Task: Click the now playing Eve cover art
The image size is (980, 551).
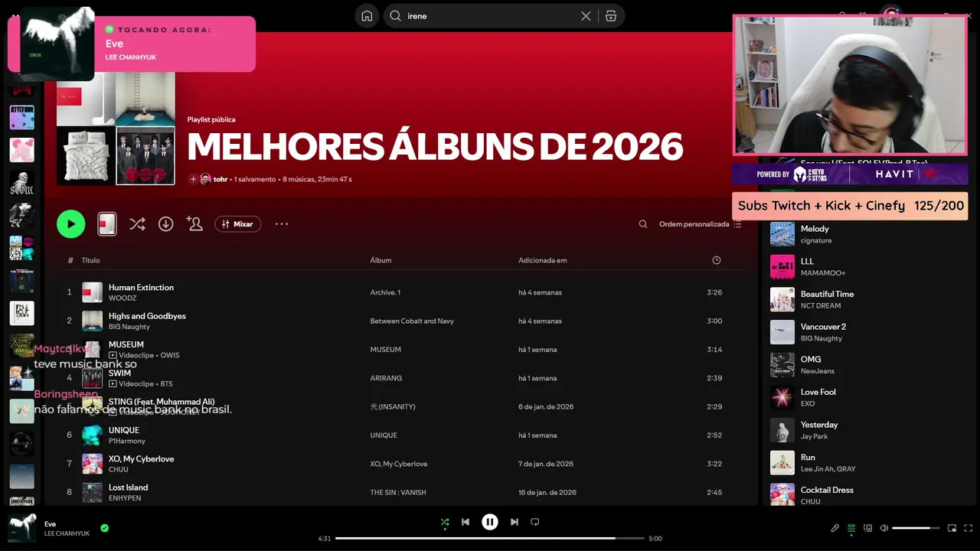Action: [x=22, y=528]
